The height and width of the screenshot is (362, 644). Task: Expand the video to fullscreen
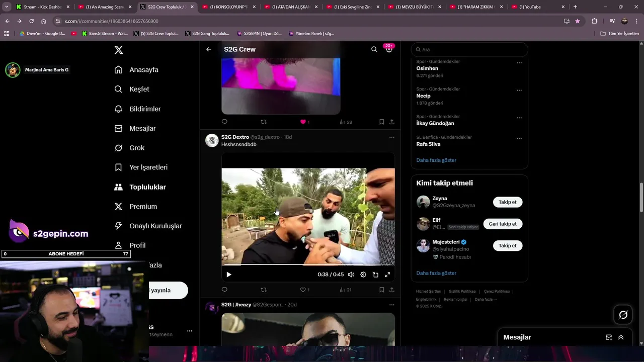[387, 275]
